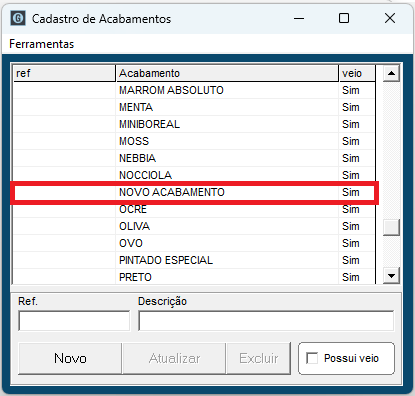Click the scrollbar up arrow

coord(391,73)
